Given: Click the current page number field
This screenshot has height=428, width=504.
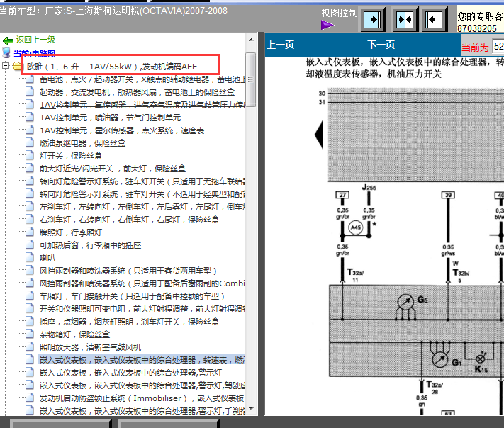Looking at the screenshot, I should click(498, 46).
